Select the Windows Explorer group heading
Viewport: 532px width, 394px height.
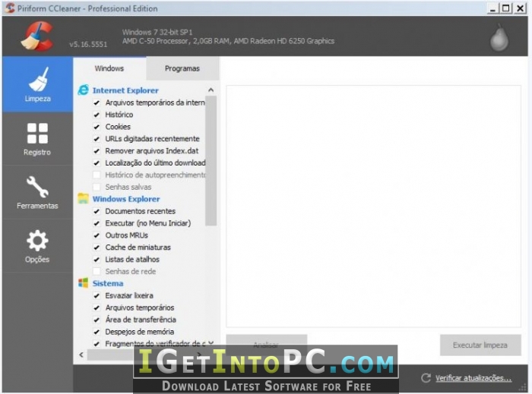click(x=126, y=199)
